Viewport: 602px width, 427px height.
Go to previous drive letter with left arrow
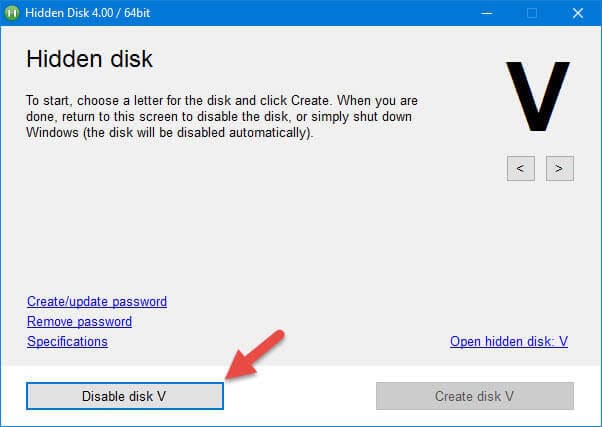[520, 168]
